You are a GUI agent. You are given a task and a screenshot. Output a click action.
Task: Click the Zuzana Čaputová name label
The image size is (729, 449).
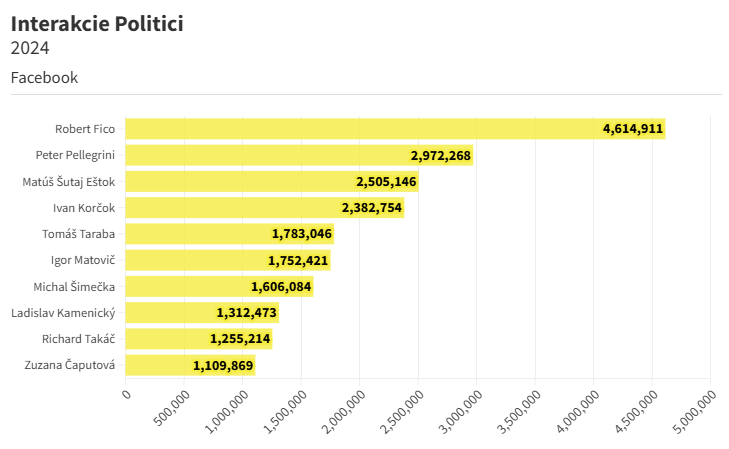[69, 365]
